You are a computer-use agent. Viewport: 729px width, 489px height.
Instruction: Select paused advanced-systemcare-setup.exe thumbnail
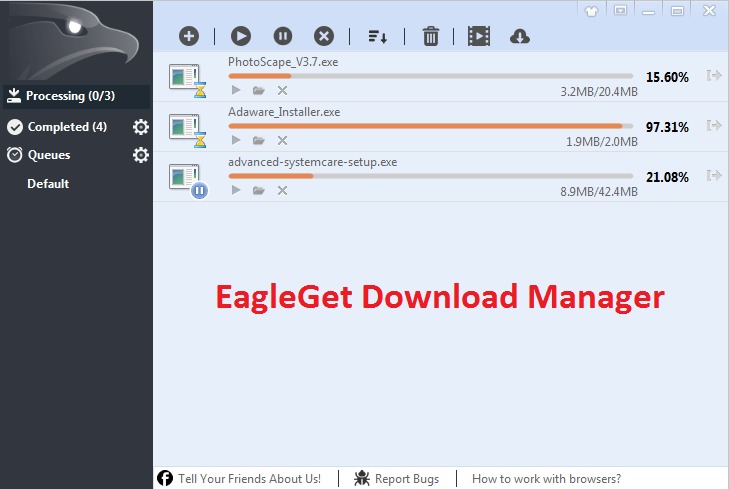coord(188,181)
